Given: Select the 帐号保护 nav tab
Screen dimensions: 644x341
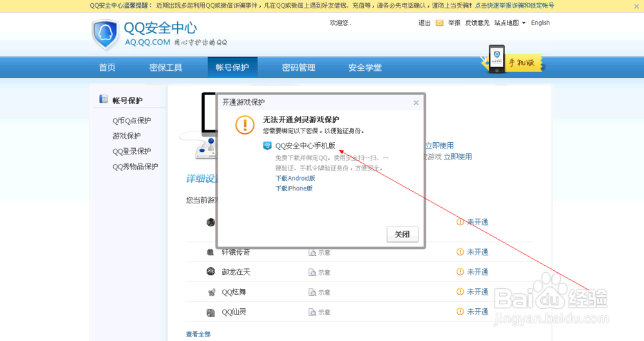Looking at the screenshot, I should pos(232,68).
